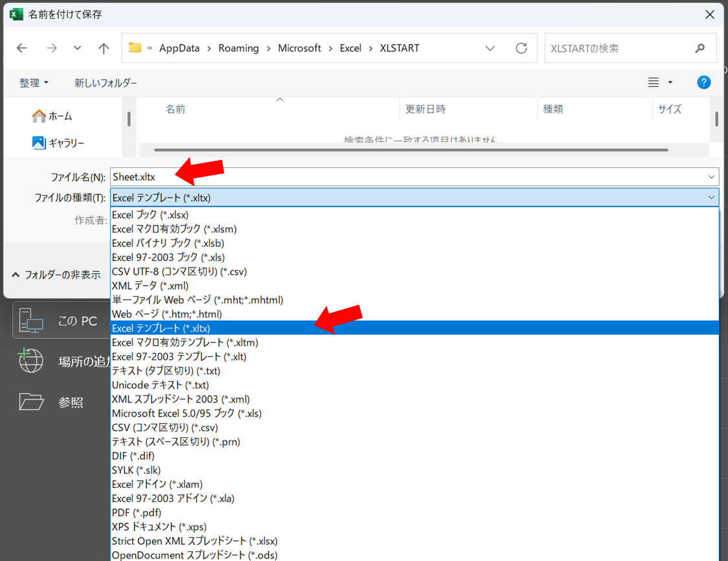
Task: Refresh the XLSTART folder view
Action: point(521,48)
